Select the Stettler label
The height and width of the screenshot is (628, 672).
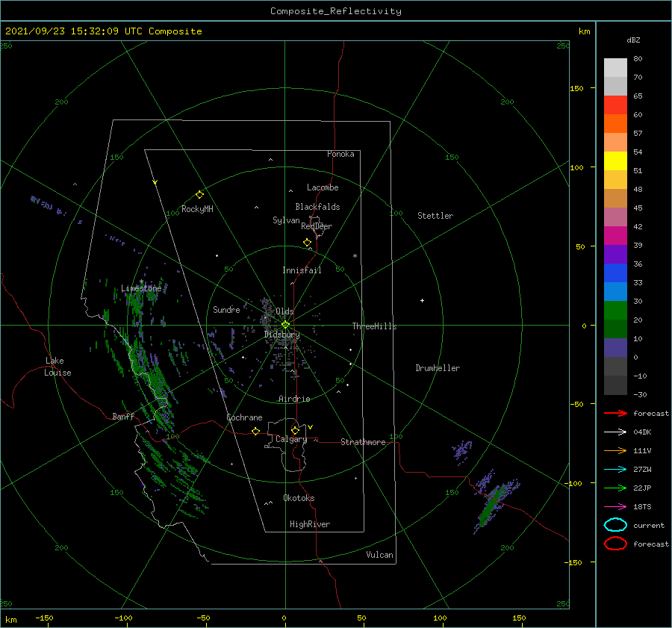(x=435, y=216)
